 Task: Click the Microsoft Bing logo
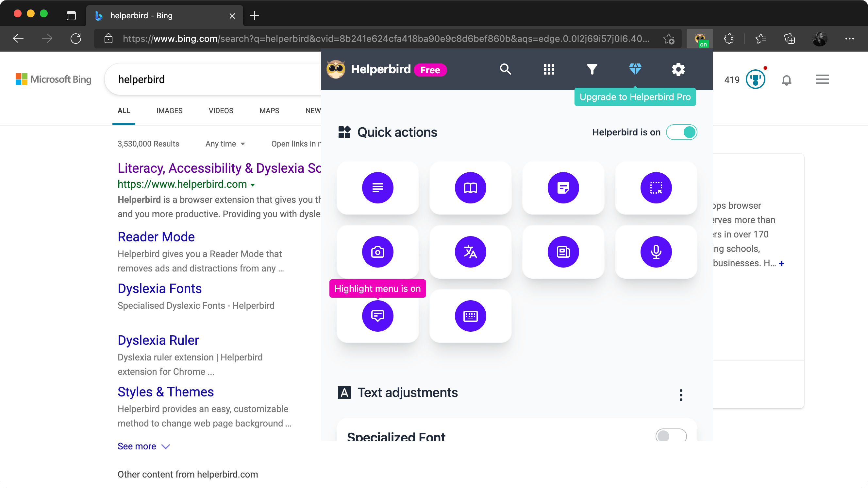pos(53,79)
